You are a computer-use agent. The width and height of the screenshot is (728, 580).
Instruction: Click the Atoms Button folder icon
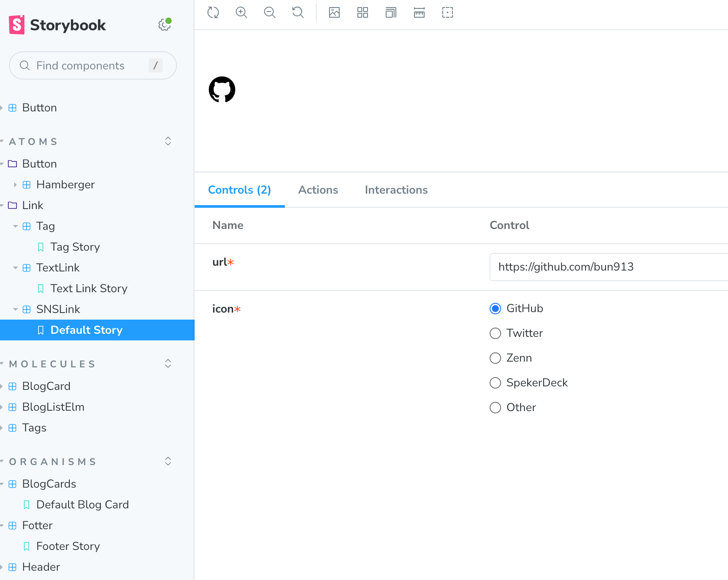12,164
